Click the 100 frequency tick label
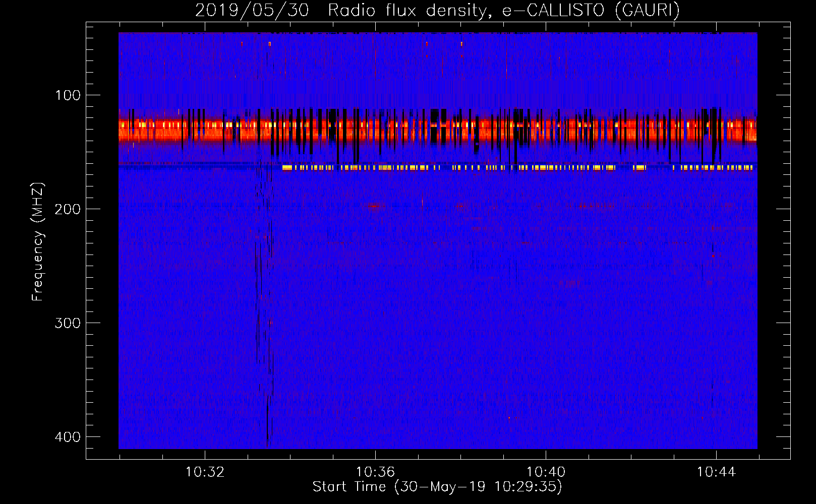Screen dimensions: 816x504 68,95
